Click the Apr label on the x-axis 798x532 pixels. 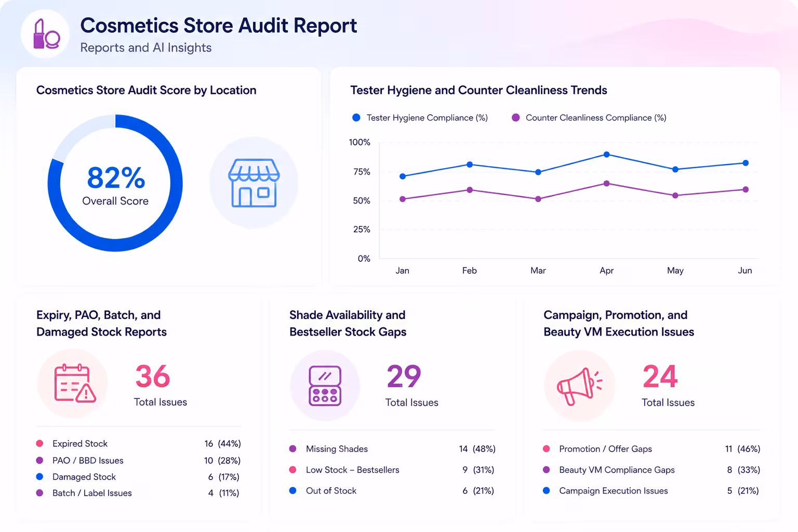(x=607, y=271)
